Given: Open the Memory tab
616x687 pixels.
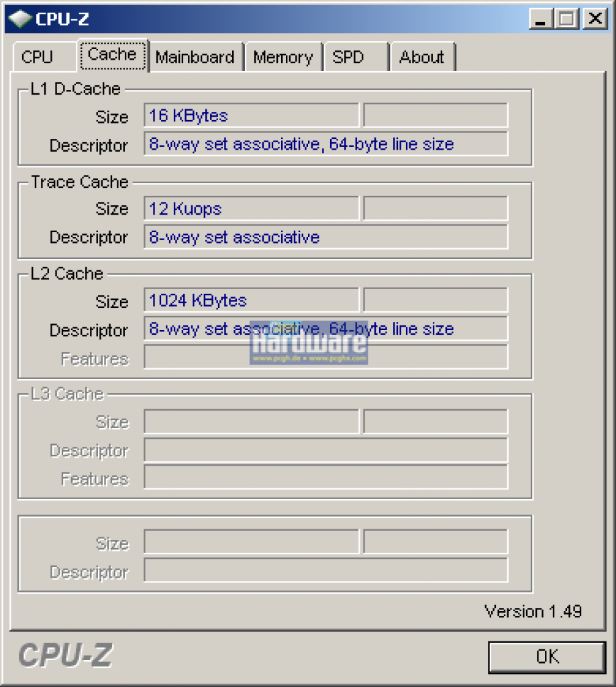Looking at the screenshot, I should point(283,57).
